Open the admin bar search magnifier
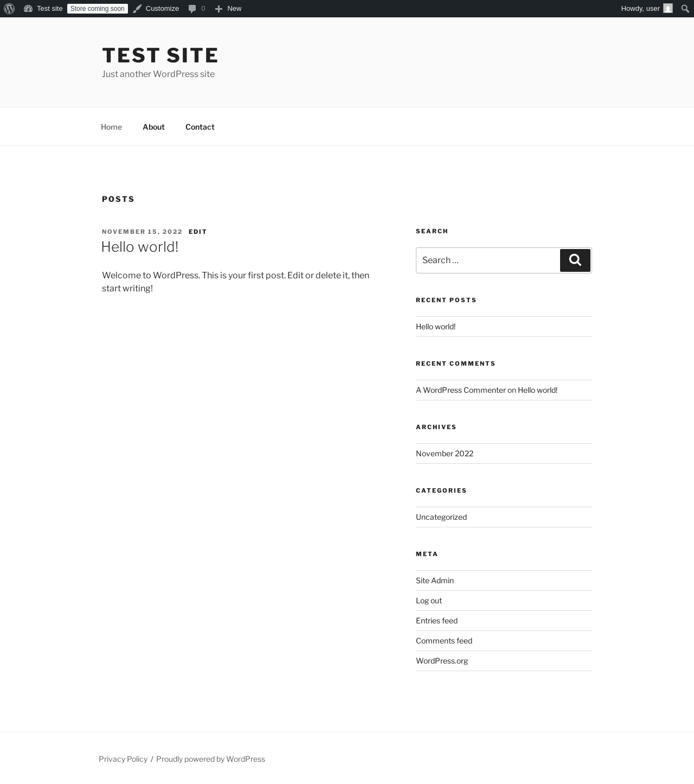The image size is (694, 784). tap(685, 9)
